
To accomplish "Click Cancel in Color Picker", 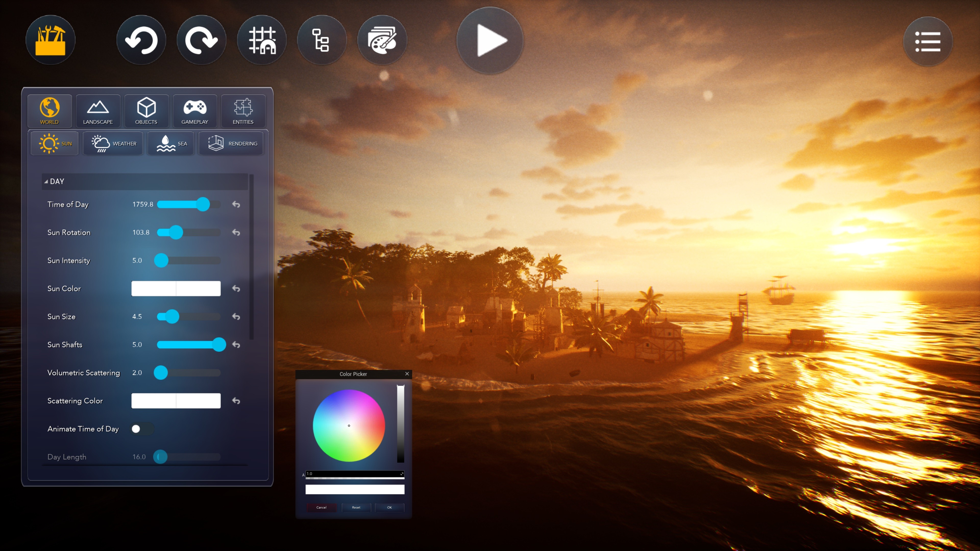I will (x=322, y=507).
